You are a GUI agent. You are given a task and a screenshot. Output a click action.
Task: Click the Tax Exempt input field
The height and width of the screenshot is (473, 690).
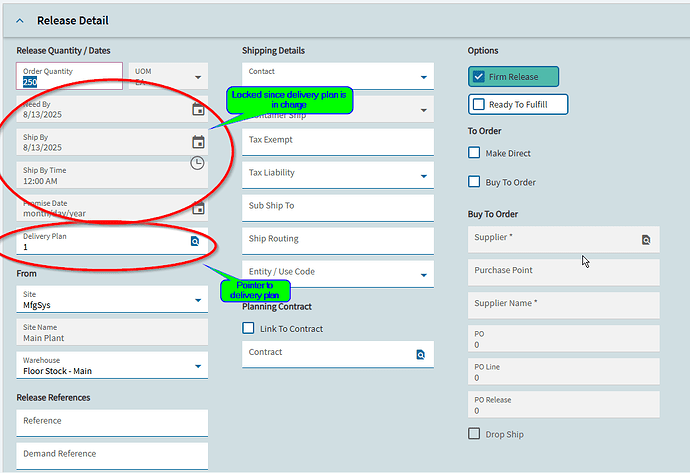pos(338,142)
